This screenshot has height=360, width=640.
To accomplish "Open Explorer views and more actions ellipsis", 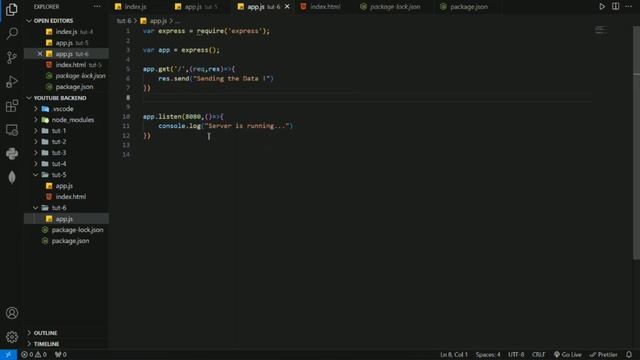I will pos(97,7).
